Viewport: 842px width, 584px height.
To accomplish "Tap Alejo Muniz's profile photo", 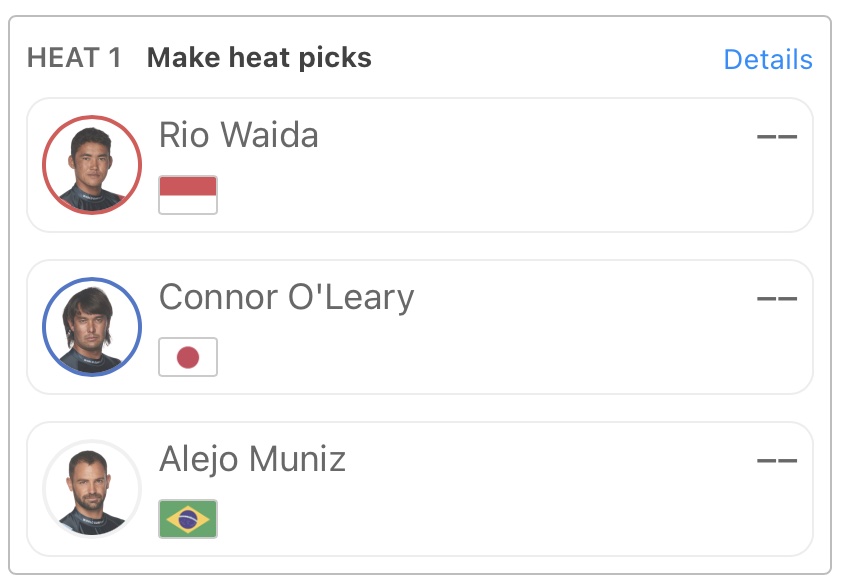I will coord(92,489).
